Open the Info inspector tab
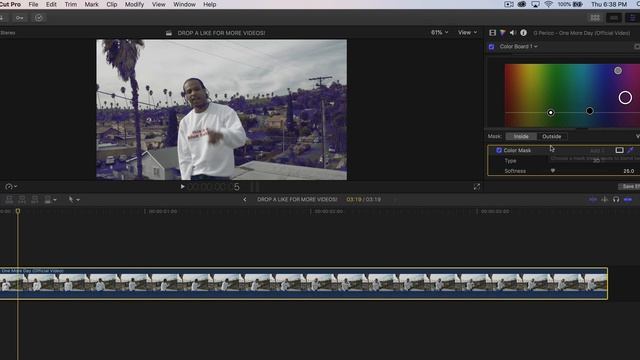 [x=523, y=33]
